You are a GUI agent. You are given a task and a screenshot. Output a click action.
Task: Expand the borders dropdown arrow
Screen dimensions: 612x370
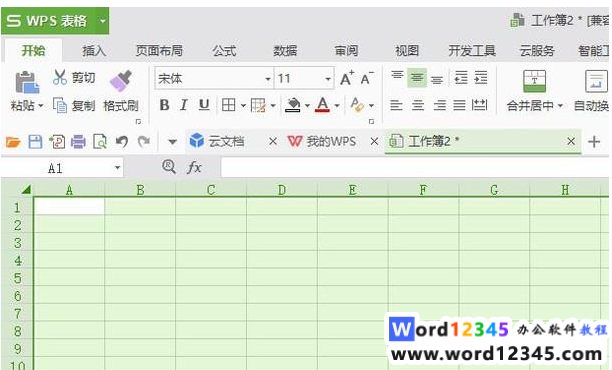coord(243,105)
